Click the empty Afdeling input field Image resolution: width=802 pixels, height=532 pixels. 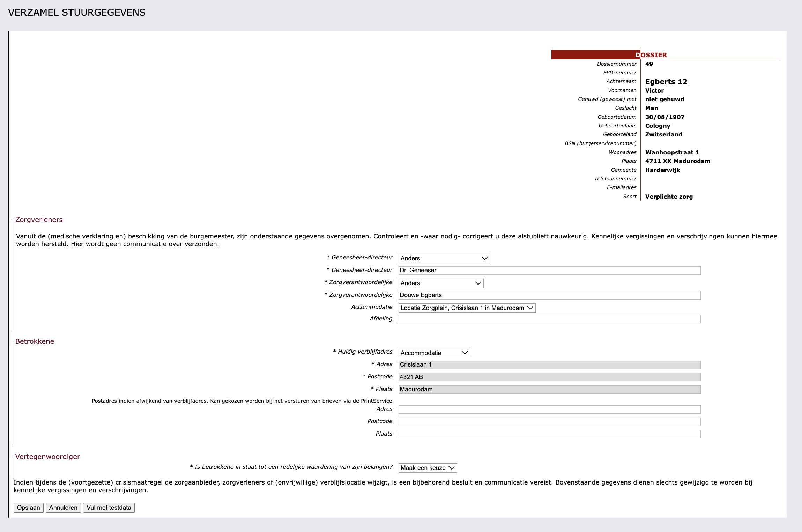pyautogui.click(x=550, y=319)
